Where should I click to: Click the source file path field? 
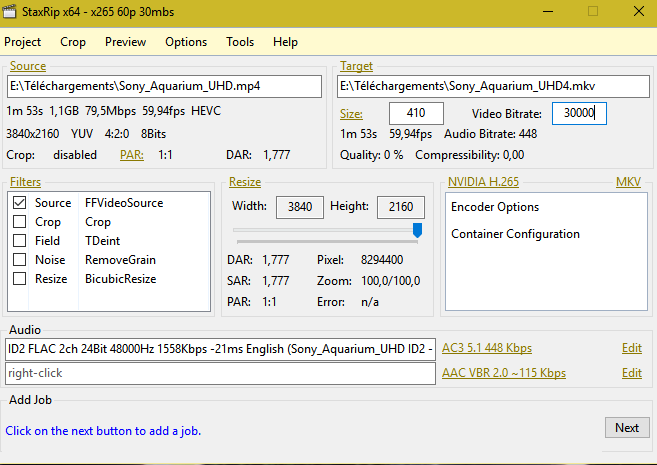click(x=164, y=86)
